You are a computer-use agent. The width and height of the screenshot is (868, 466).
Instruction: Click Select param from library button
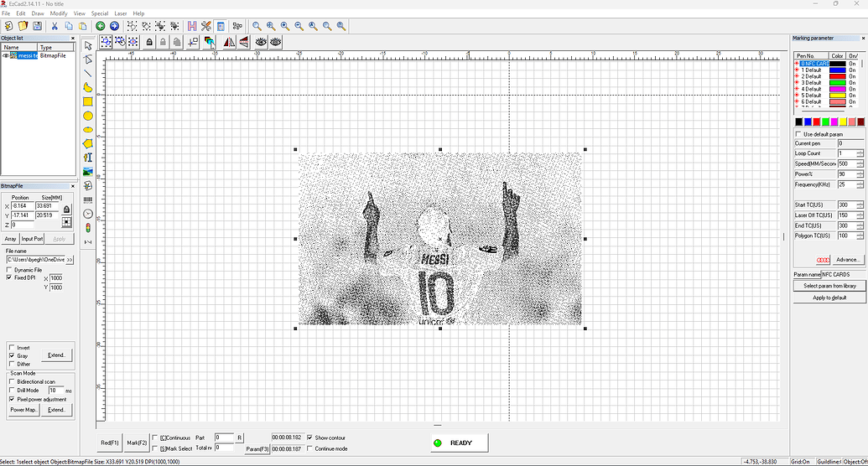click(829, 286)
